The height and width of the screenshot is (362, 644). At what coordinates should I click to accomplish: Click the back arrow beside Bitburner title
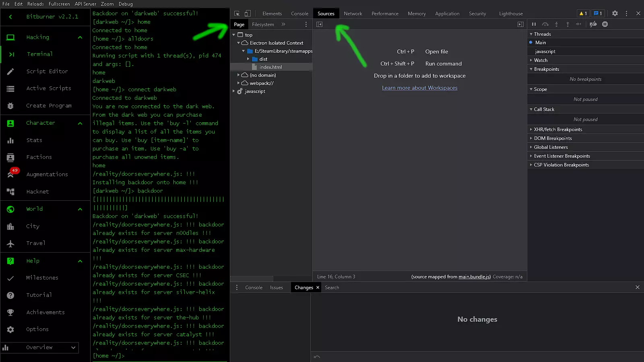pyautogui.click(x=10, y=16)
